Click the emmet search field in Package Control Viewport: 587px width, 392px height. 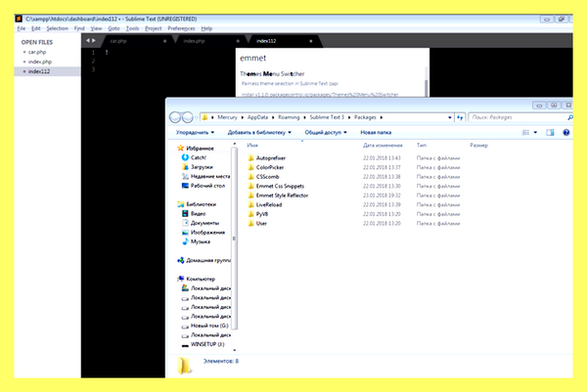click(332, 58)
